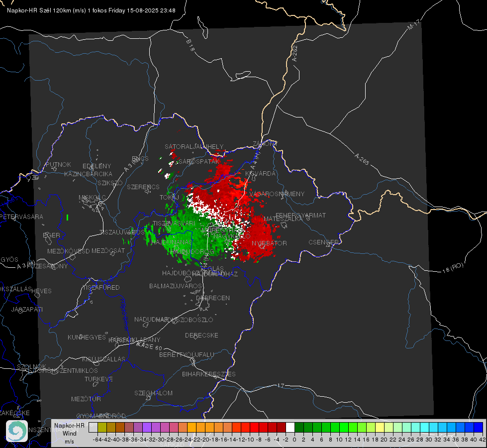The width and height of the screenshot is (487, 448).
Task: Click the dark blue 40–42 legend swatch
Action: click(x=479, y=427)
